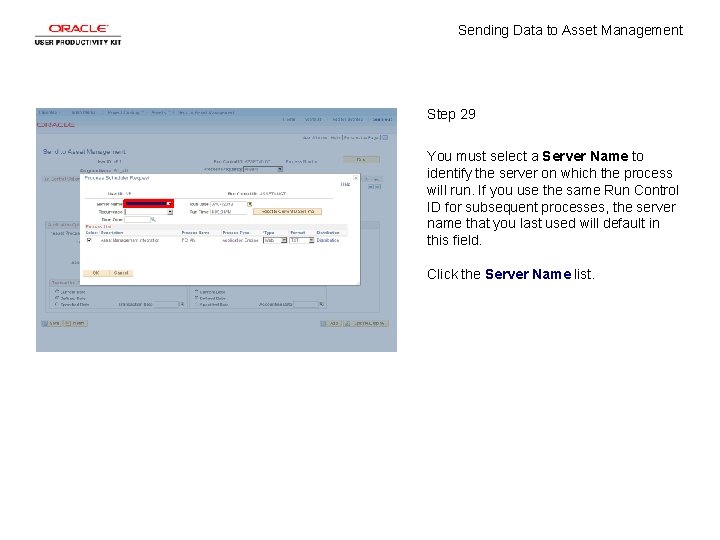Image resolution: width=720 pixels, height=540 pixels.
Task: Open the Server Name list
Action: [149, 203]
